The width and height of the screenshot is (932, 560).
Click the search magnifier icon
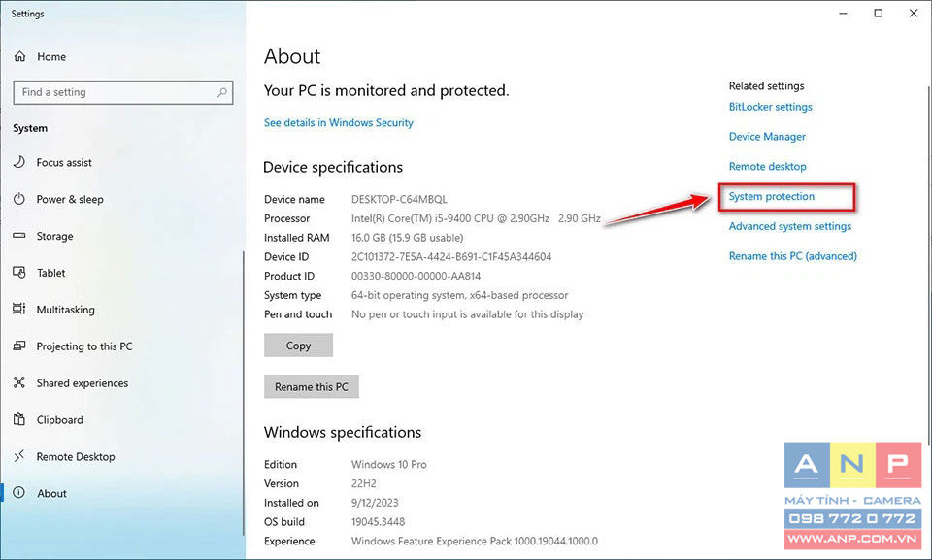[x=221, y=92]
